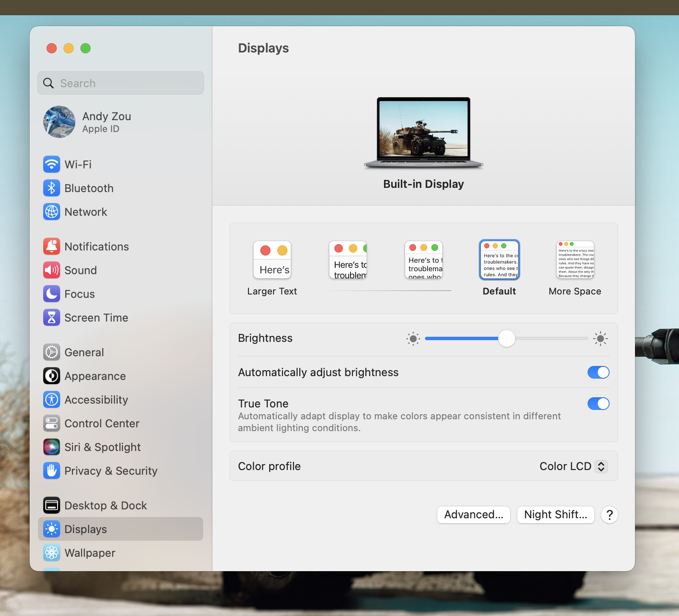Click the Wallpaper flower icon
This screenshot has width=679, height=616.
click(x=52, y=553)
